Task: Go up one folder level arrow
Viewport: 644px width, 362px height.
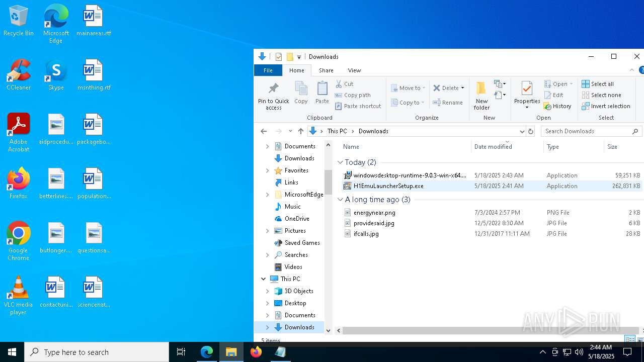Action: 301,131
